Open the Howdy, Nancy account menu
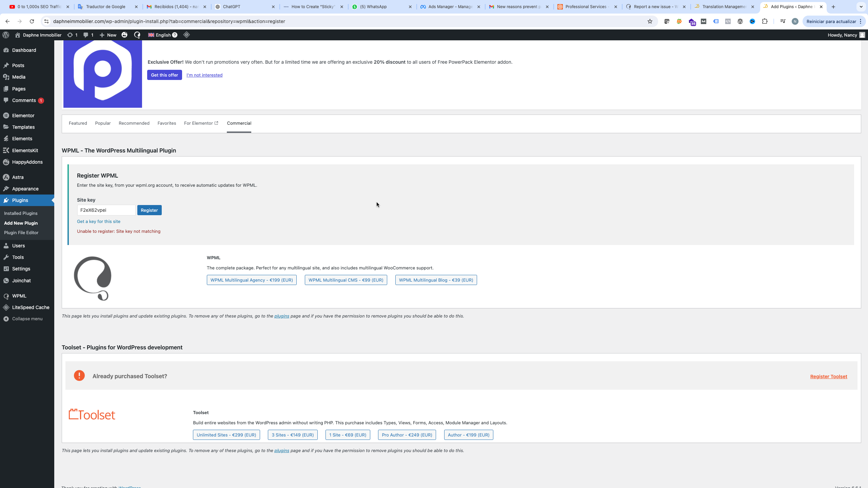The width and height of the screenshot is (868, 488). [x=846, y=35]
